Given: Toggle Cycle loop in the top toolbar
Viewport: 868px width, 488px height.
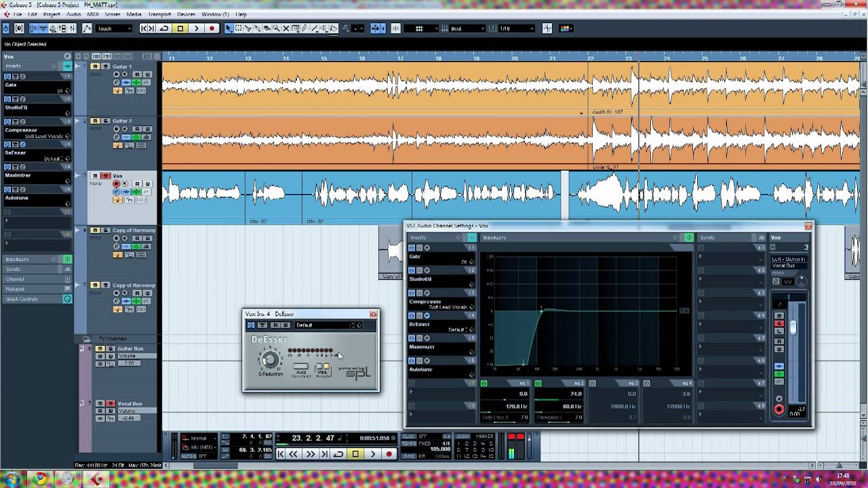Looking at the screenshot, I should pyautogui.click(x=164, y=28).
